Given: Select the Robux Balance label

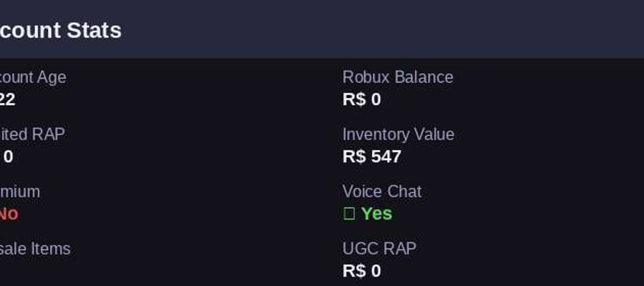Looking at the screenshot, I should pyautogui.click(x=398, y=77).
